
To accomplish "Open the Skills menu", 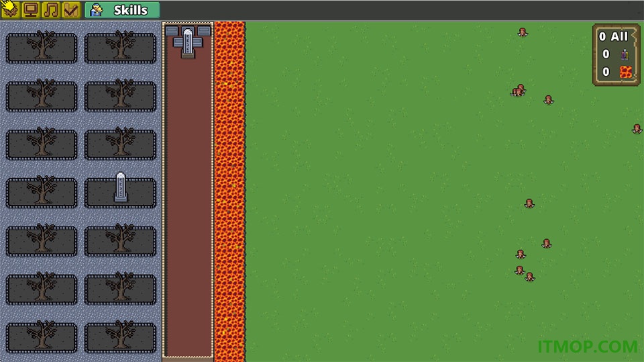I will click(122, 10).
